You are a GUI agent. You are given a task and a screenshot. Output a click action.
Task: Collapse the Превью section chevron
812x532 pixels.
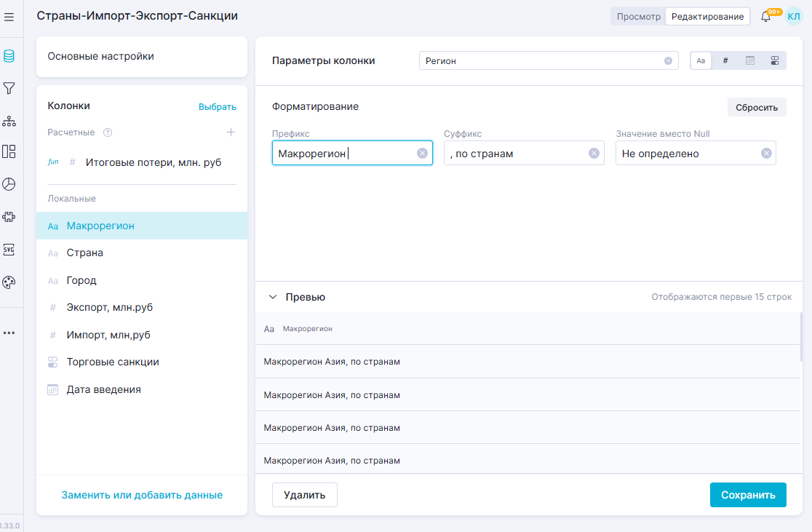pos(273,297)
